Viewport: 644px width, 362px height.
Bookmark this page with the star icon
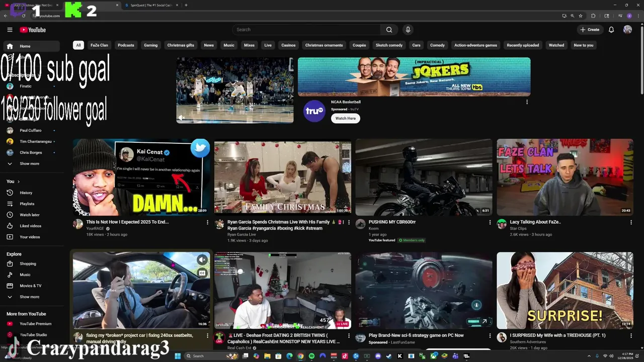pyautogui.click(x=581, y=16)
